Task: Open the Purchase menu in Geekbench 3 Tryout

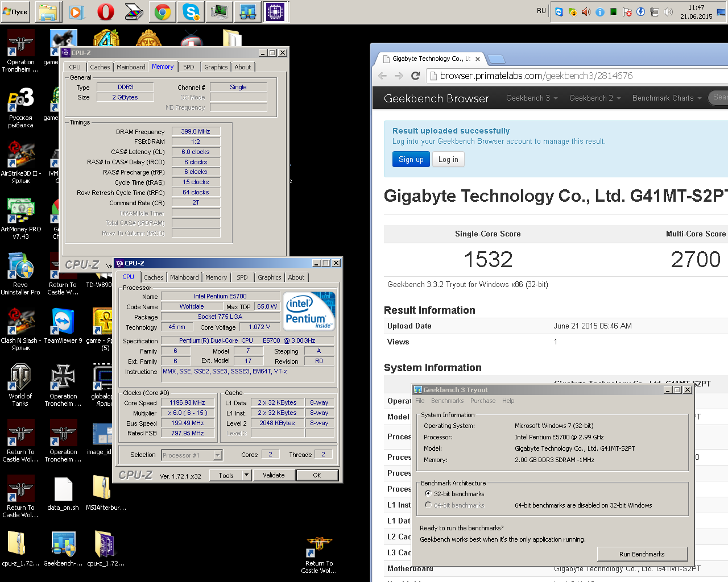Action: 483,401
